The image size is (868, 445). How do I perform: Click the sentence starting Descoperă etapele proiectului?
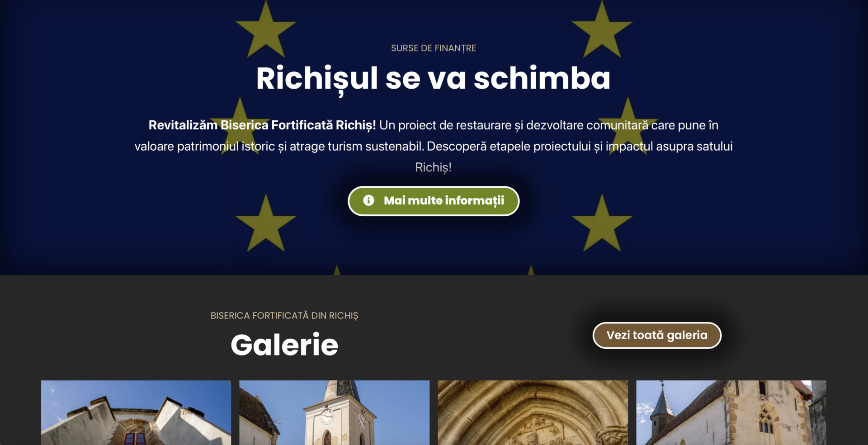point(580,147)
